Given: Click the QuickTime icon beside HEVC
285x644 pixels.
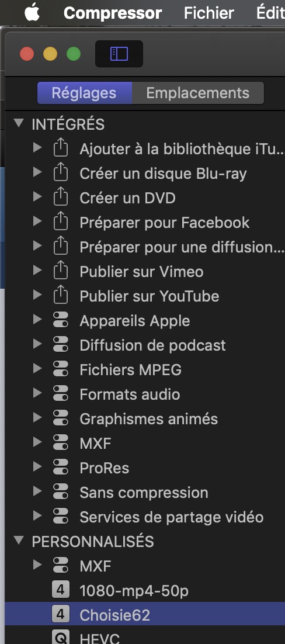Looking at the screenshot, I should (61, 638).
